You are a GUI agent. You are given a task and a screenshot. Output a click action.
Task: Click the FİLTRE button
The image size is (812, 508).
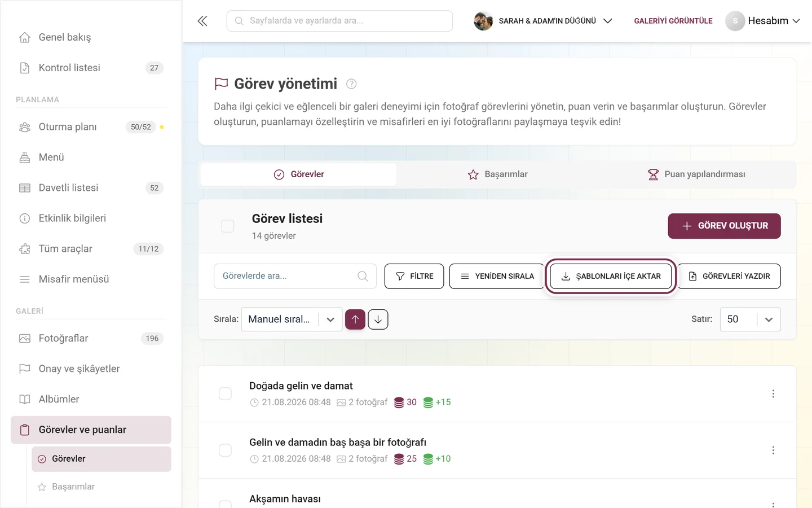tap(414, 276)
